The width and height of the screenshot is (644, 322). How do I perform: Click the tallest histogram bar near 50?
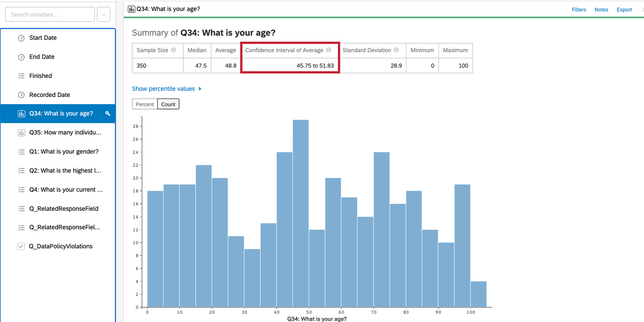click(301, 213)
